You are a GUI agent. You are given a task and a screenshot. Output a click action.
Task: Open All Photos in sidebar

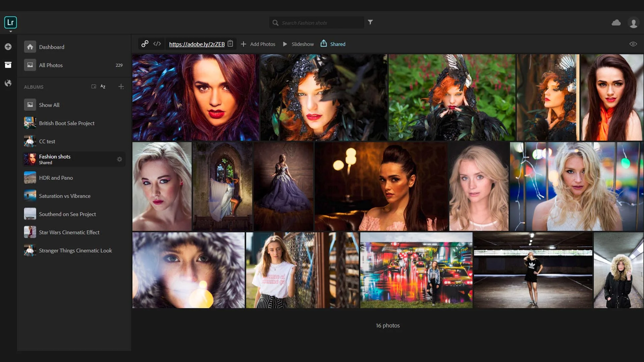(x=51, y=65)
